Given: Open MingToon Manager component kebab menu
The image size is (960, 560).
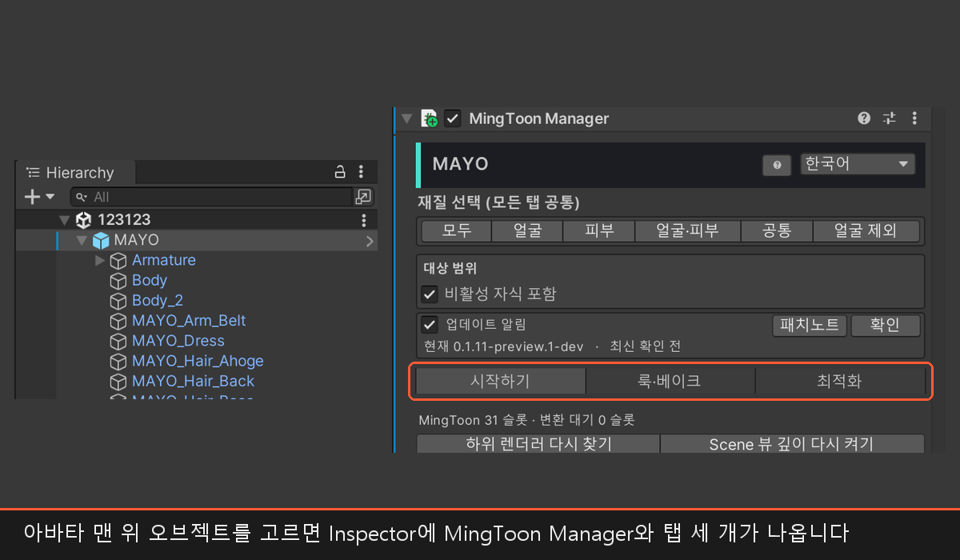Looking at the screenshot, I should 915,118.
